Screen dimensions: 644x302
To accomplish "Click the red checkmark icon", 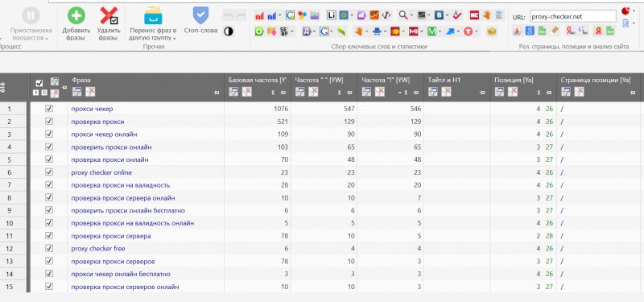I will [x=457, y=15].
